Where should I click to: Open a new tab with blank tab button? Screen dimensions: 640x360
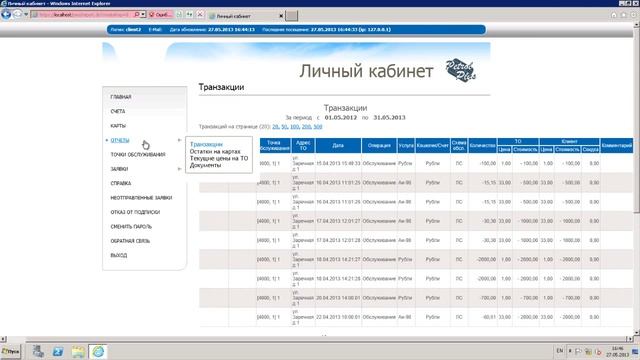[291, 16]
